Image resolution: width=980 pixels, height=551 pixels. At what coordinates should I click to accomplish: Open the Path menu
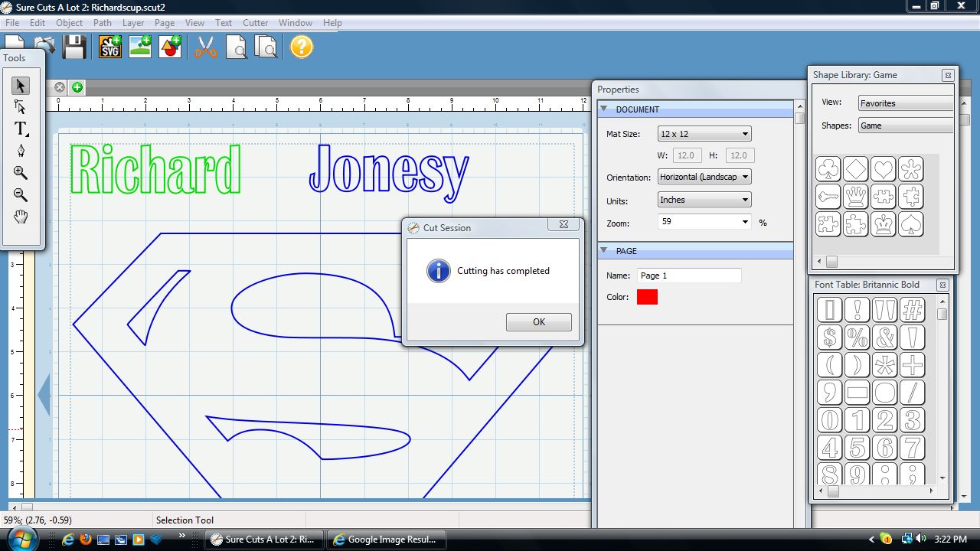pyautogui.click(x=103, y=23)
